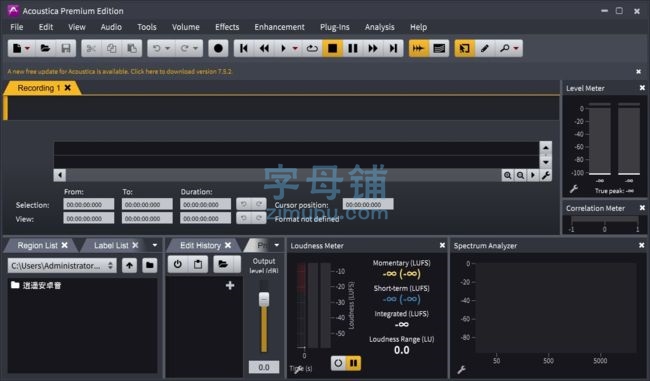
Task: Pause the Loudness Meter
Action: pos(353,363)
